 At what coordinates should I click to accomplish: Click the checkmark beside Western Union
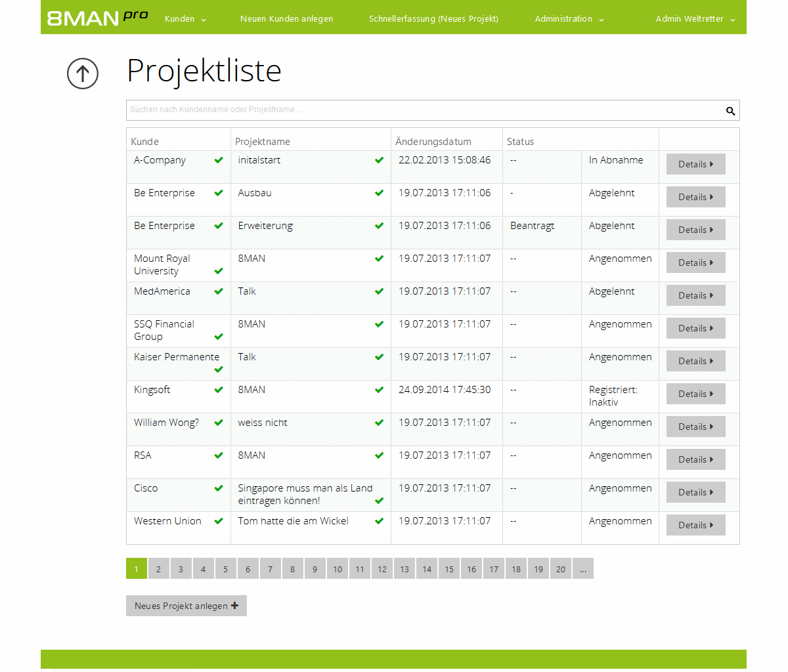tap(218, 520)
